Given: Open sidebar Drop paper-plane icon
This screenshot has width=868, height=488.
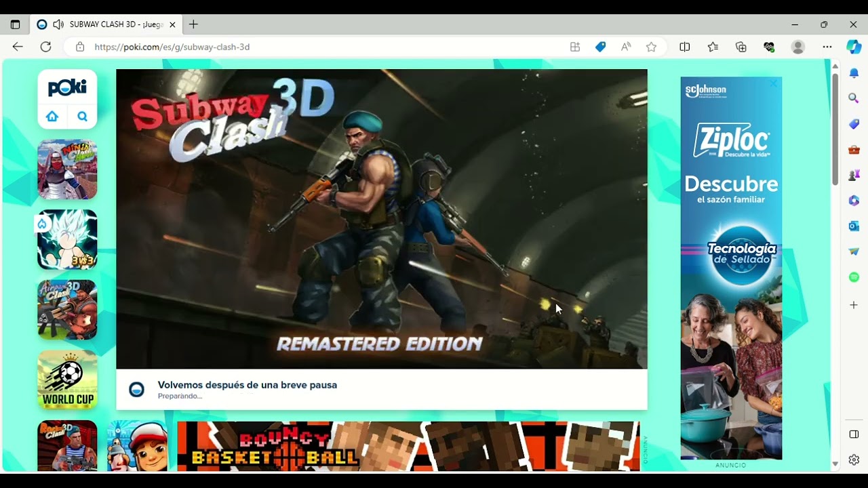Looking at the screenshot, I should pos(854,251).
